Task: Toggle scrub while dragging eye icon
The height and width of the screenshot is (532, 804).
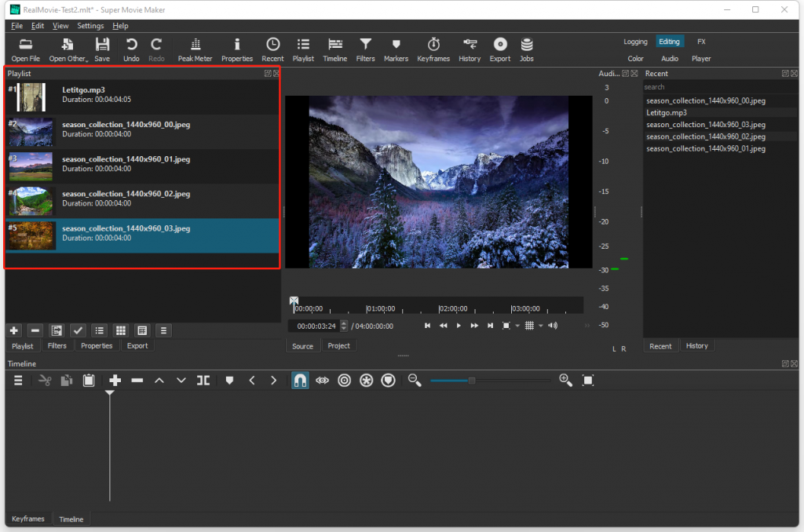Action: (x=322, y=381)
